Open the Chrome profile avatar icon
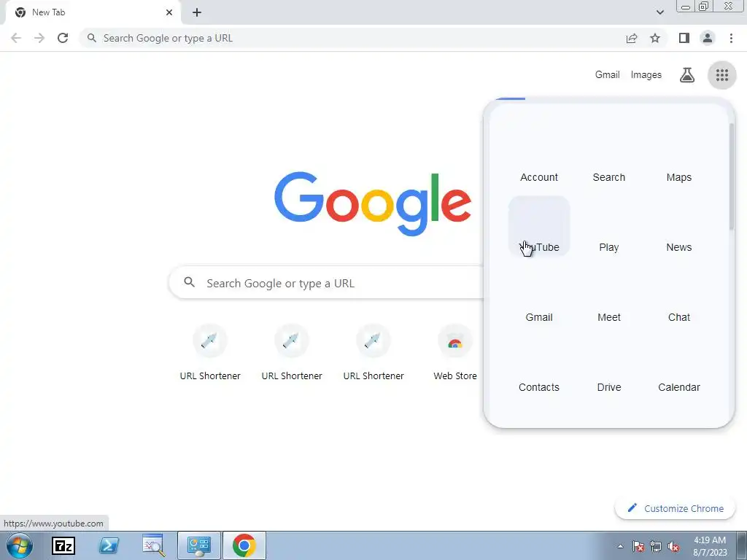Viewport: 747px width, 560px height. (x=708, y=38)
